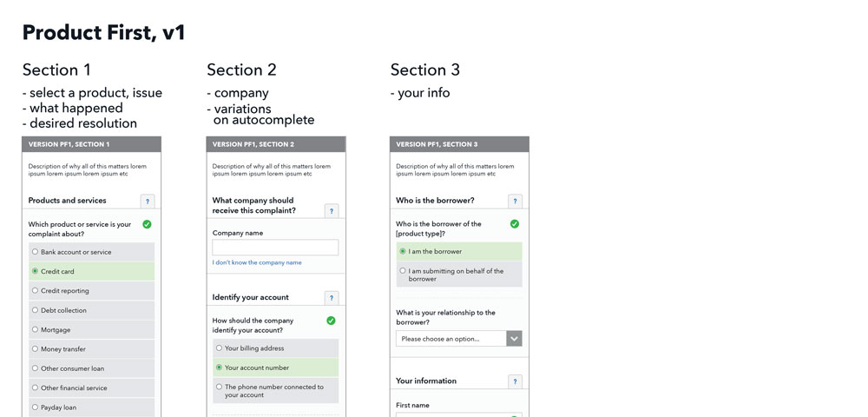Open help icon beside Products and services

coord(148,202)
